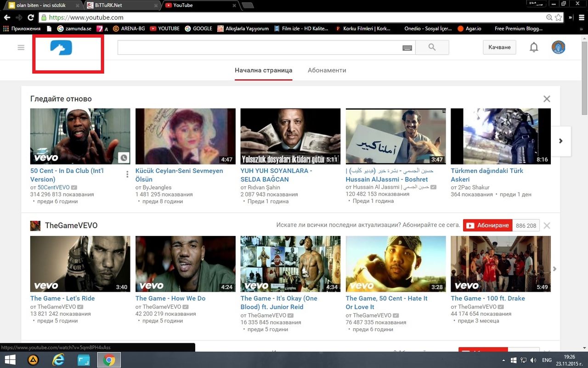Click the red Абониране subscribe button

point(487,225)
